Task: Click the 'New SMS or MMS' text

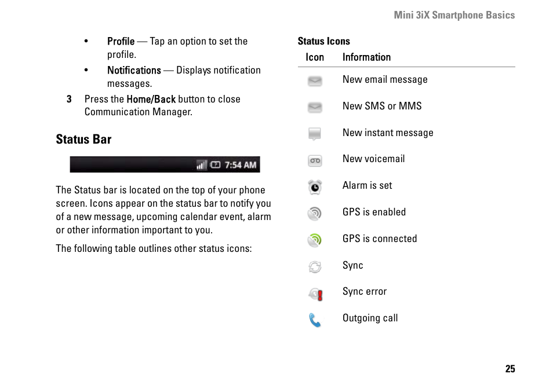Action: point(382,106)
